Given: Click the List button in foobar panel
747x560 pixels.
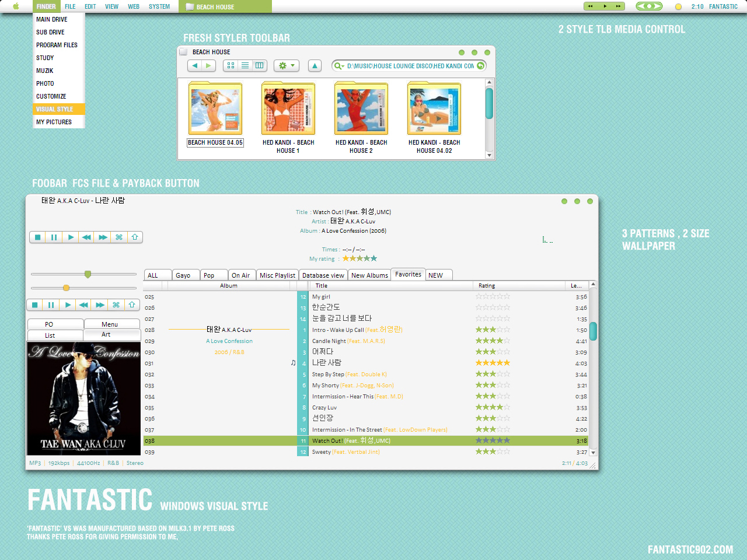Looking at the screenshot, I should coord(55,335).
